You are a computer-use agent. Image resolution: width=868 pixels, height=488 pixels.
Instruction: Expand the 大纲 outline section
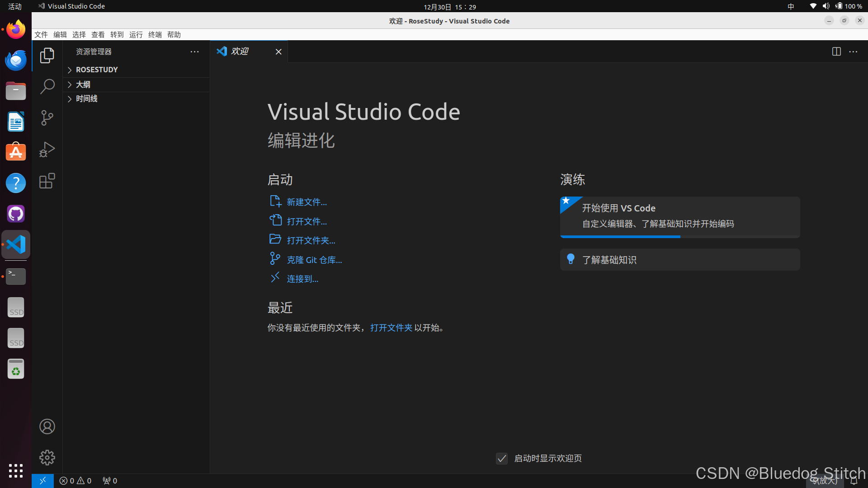pos(83,84)
